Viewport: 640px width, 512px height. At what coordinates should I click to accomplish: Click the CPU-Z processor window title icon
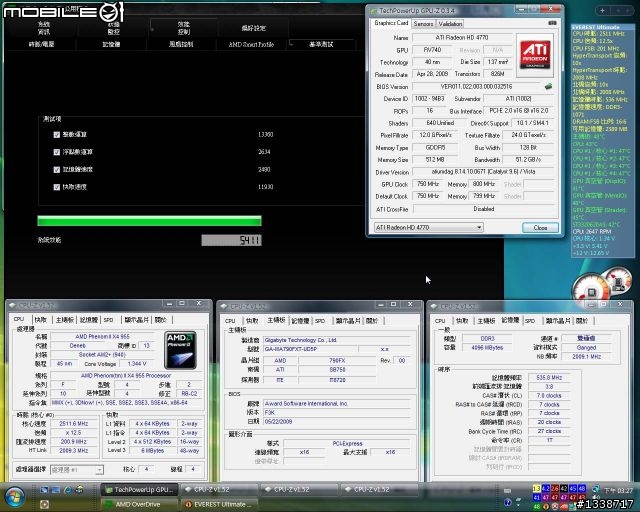[x=12, y=305]
